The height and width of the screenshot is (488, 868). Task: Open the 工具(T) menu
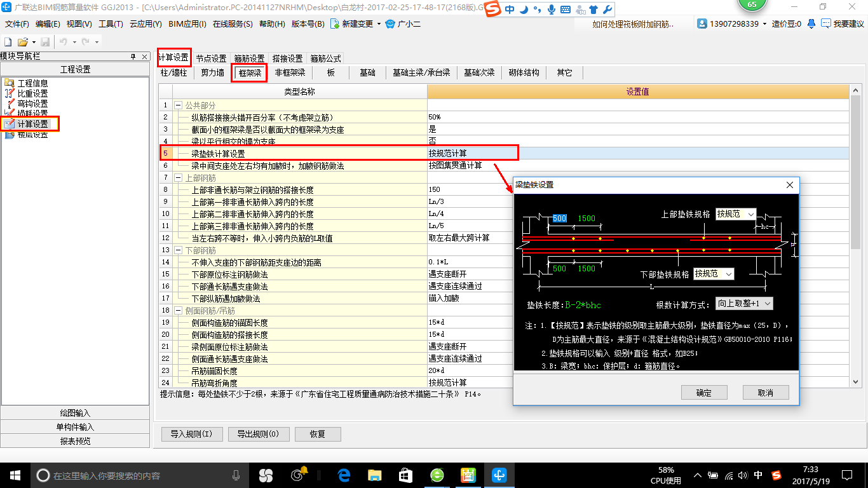[111, 24]
